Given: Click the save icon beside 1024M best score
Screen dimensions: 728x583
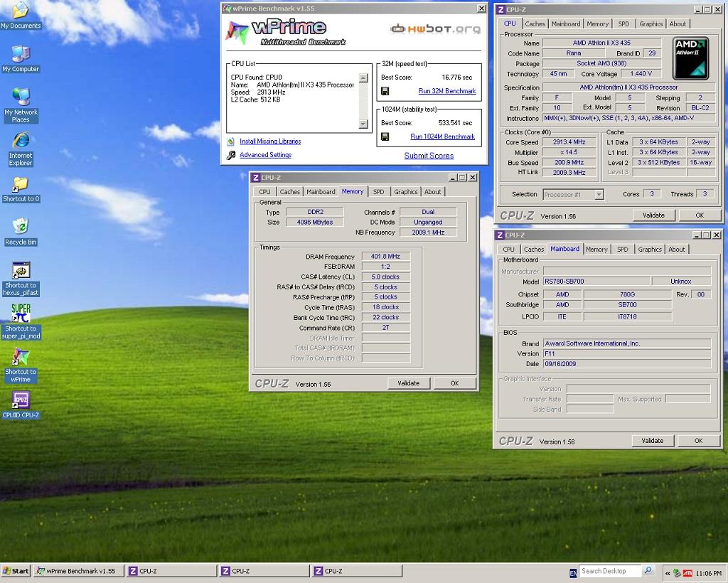Looking at the screenshot, I should (385, 137).
